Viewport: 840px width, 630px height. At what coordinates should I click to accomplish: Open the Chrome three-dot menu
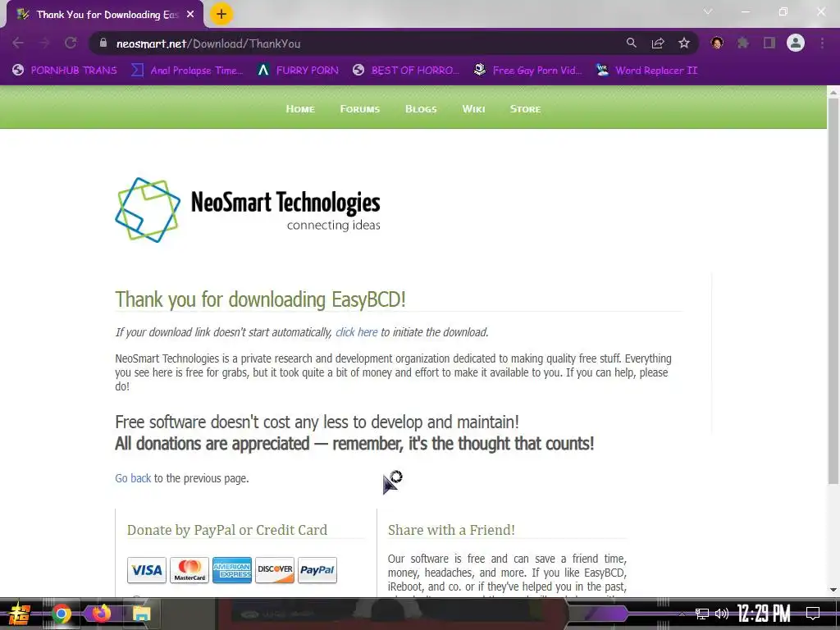pyautogui.click(x=822, y=43)
